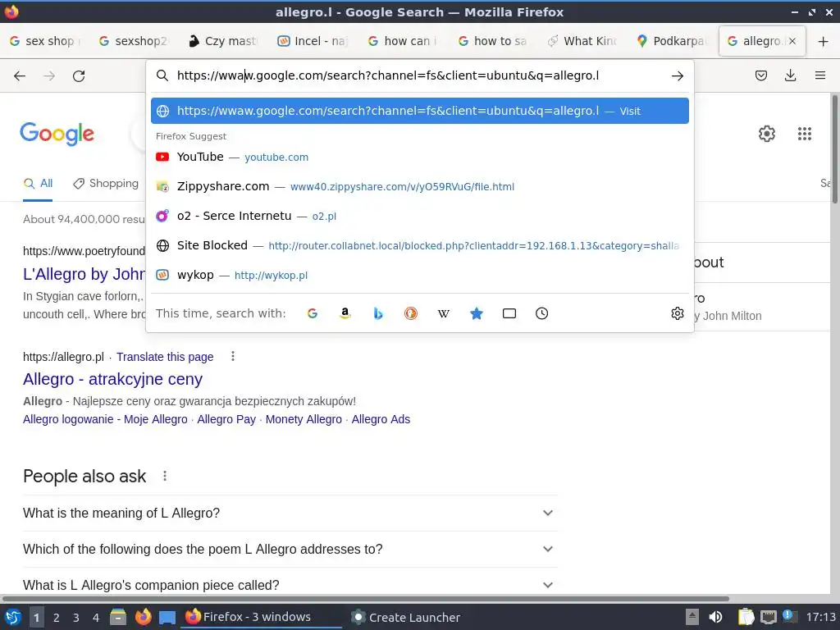Open search settings gear in dropdown

point(677,313)
